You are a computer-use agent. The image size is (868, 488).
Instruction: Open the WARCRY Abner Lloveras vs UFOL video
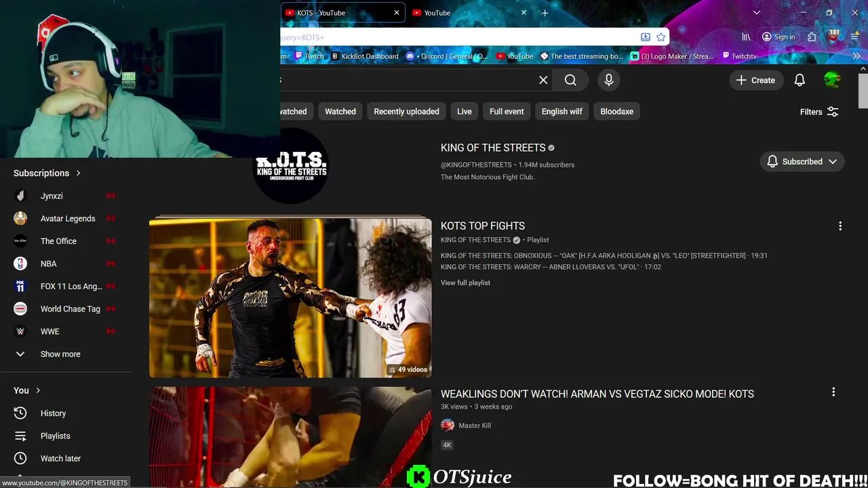(x=551, y=267)
